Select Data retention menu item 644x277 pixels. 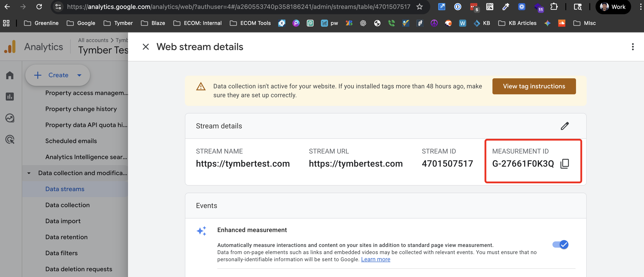tap(66, 237)
